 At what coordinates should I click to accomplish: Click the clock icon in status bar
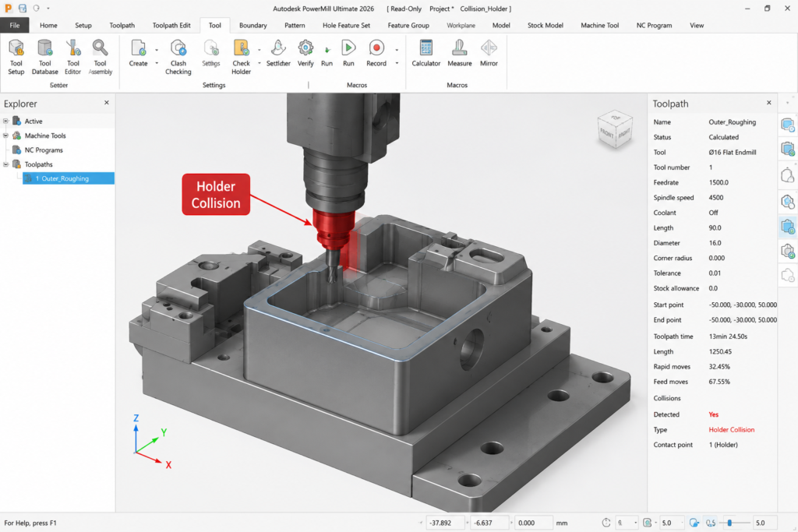[x=606, y=523]
